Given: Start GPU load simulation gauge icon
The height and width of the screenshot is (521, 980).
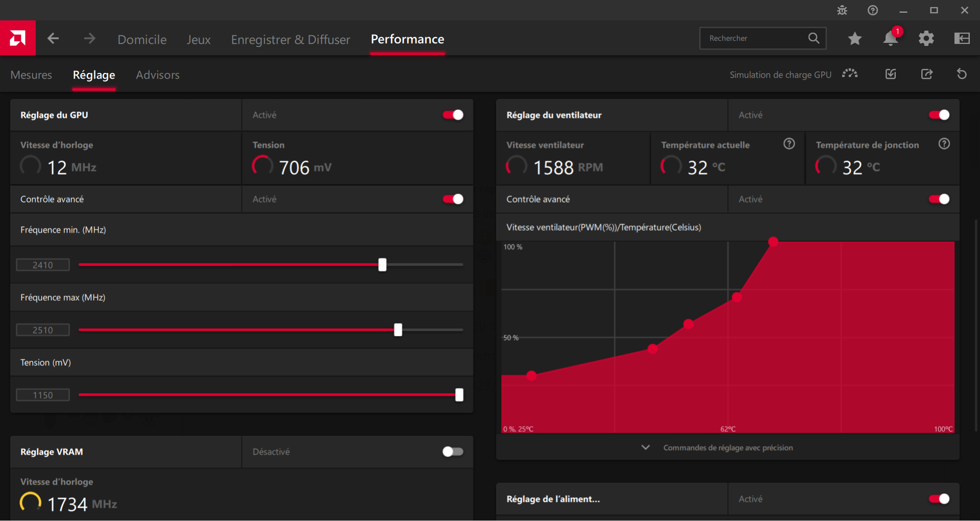Looking at the screenshot, I should (850, 74).
